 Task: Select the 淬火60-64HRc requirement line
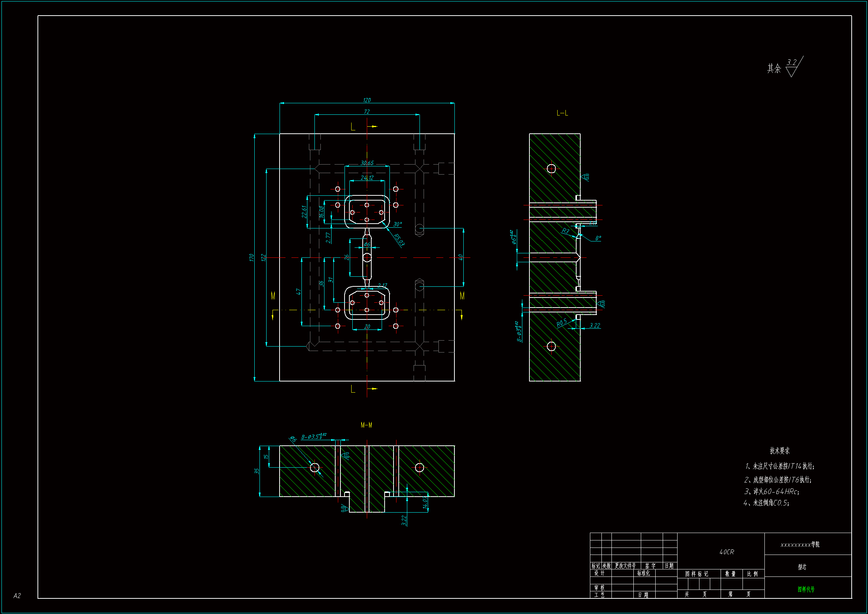click(771, 491)
